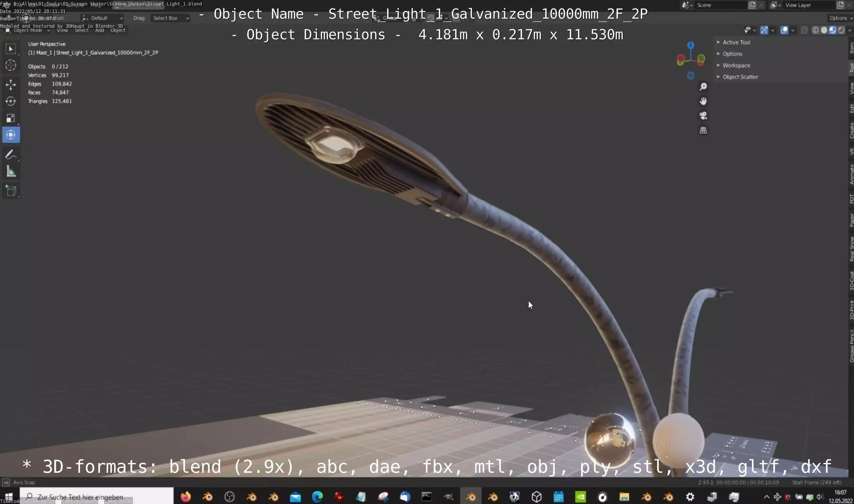
Task: Select the Rotate tool
Action: click(x=11, y=101)
